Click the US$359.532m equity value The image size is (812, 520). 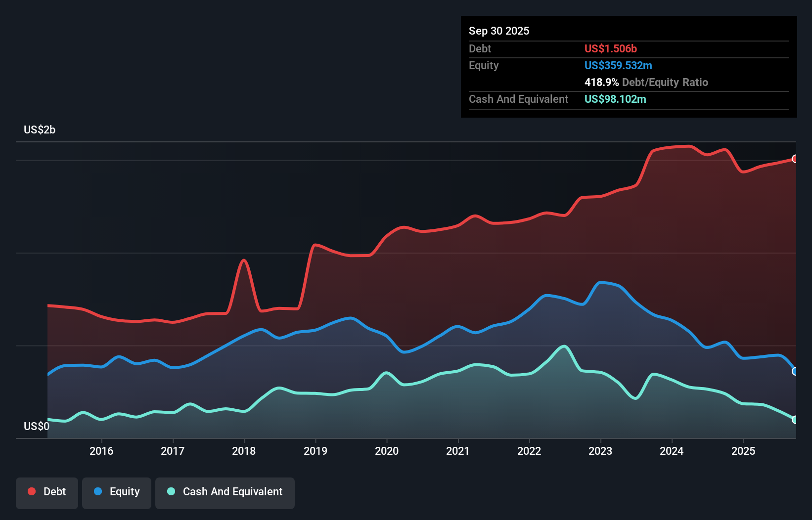click(x=618, y=65)
